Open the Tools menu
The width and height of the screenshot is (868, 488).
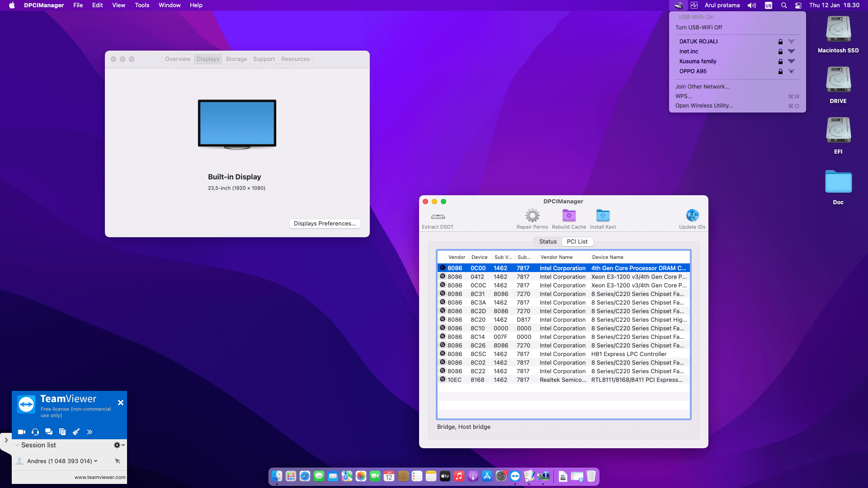point(142,5)
